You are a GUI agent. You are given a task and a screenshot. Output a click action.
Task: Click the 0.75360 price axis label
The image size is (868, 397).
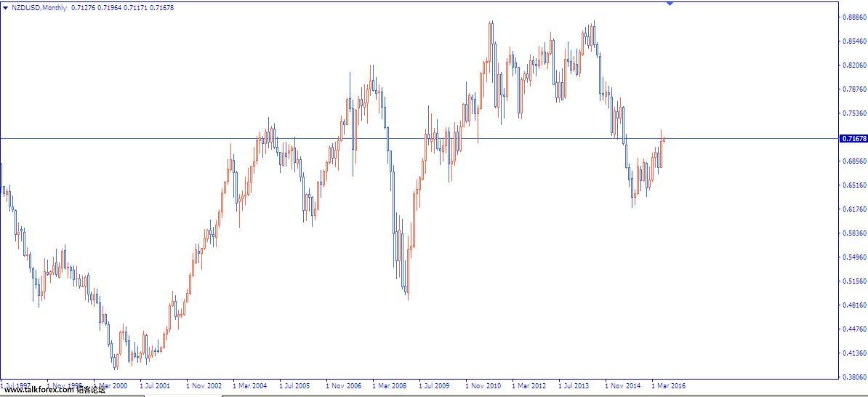(855, 113)
